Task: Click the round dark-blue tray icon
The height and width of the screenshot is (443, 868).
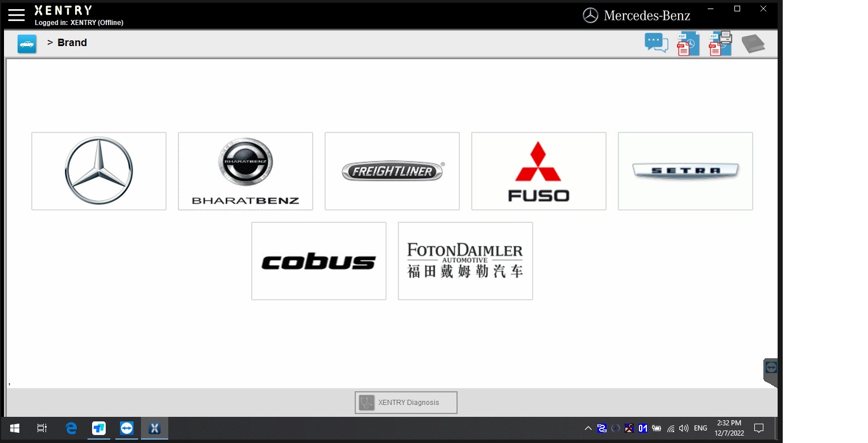Action: (x=616, y=428)
